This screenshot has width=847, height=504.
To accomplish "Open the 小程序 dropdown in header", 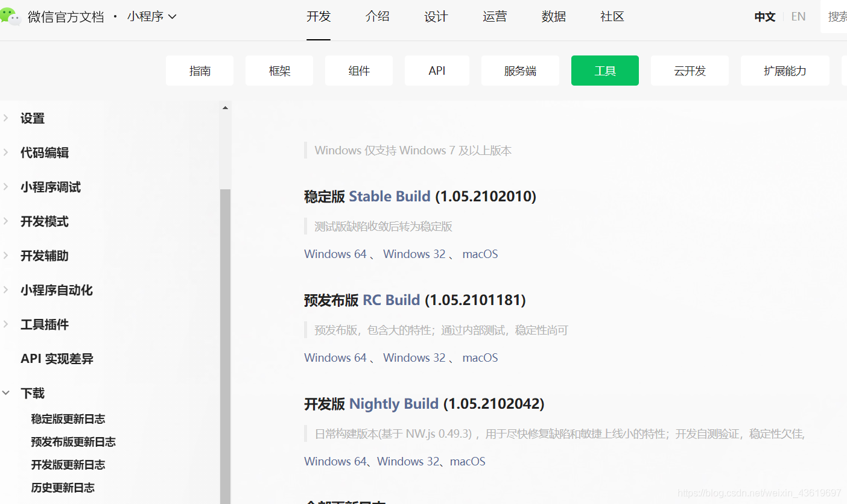I will 151,16.
